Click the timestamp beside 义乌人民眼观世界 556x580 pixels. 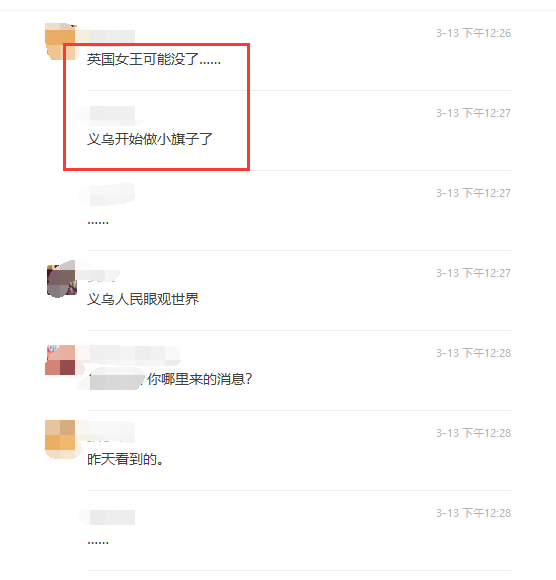[x=474, y=273]
